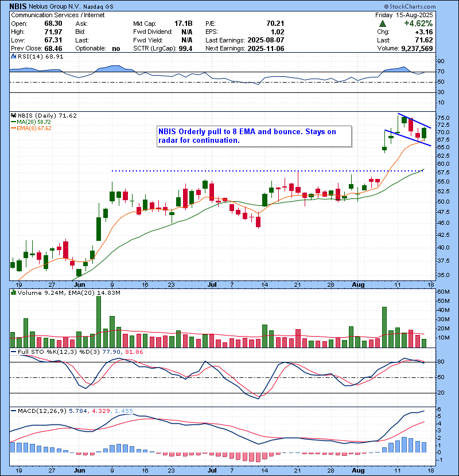459x476 pixels.
Task: Click the Jun label on price chart axis
Action: coord(80,285)
